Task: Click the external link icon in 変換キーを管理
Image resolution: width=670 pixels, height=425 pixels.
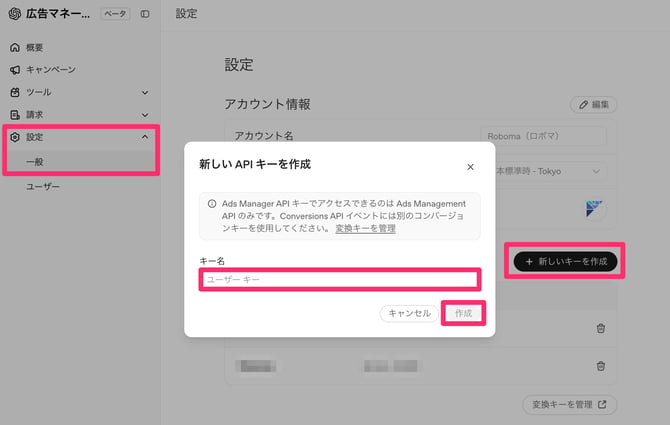Action: coord(602,404)
